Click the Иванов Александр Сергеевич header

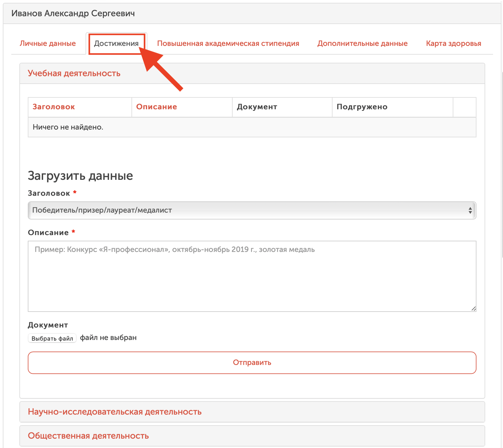click(x=73, y=13)
